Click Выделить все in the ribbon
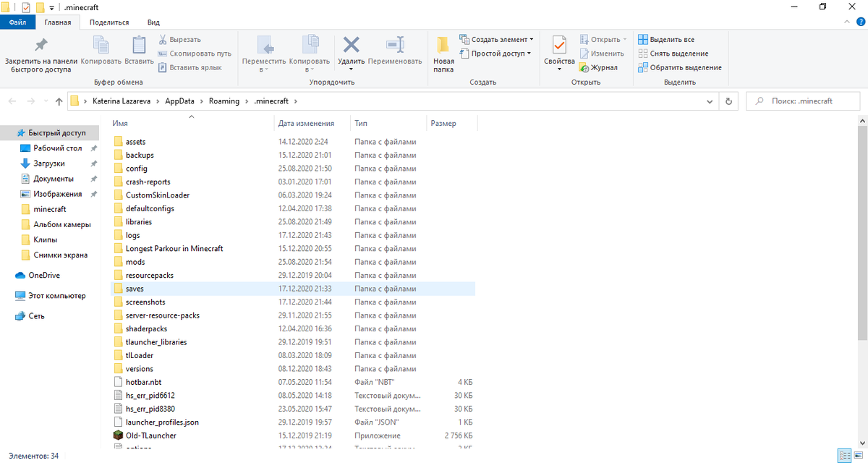The height and width of the screenshot is (463, 868). [x=666, y=40]
